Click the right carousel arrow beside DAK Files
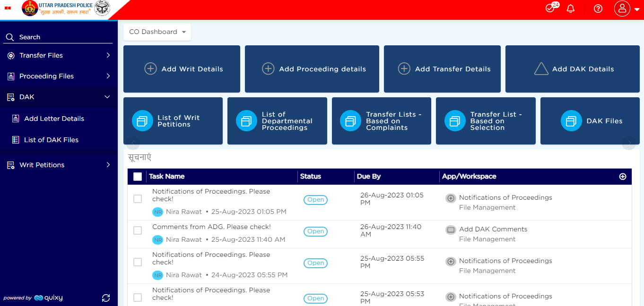This screenshot has height=306, width=644. pyautogui.click(x=629, y=143)
